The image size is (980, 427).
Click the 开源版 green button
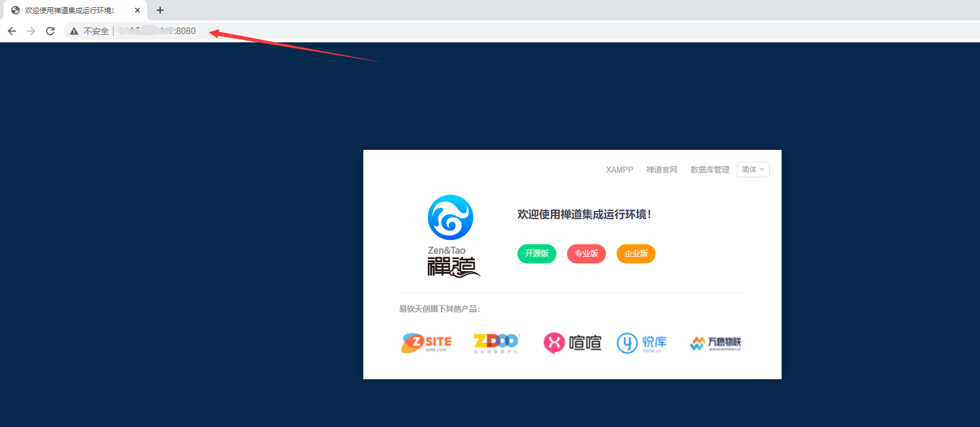537,254
